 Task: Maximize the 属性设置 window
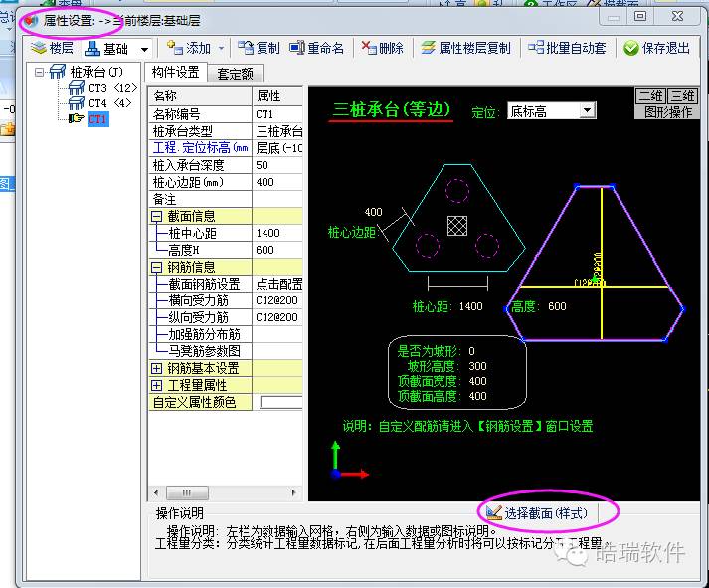pyautogui.click(x=640, y=17)
